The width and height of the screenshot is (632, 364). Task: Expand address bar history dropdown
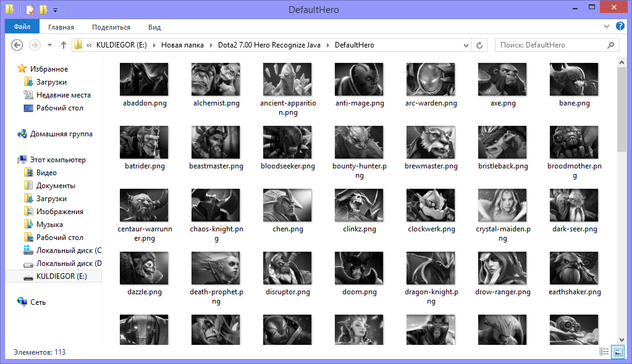[466, 45]
